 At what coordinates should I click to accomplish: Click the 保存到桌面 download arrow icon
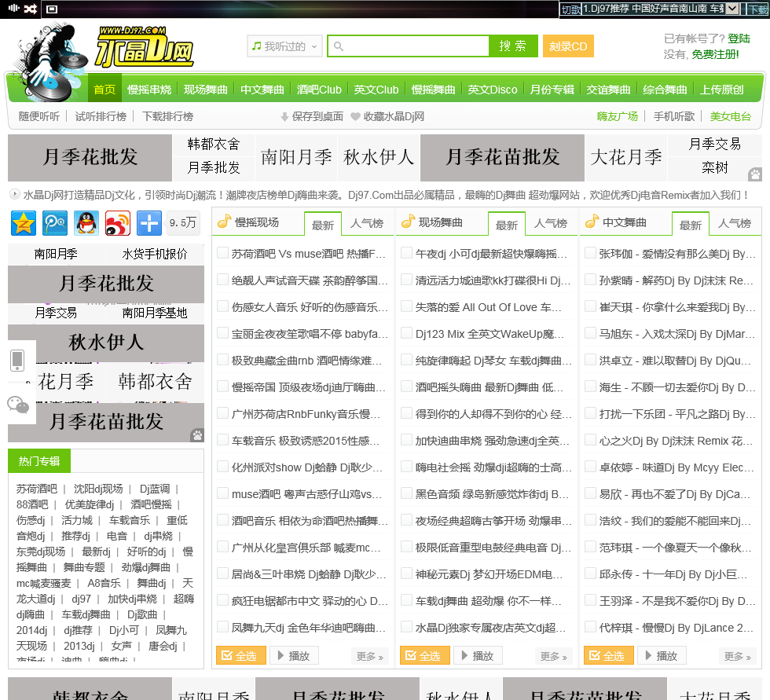pos(284,117)
